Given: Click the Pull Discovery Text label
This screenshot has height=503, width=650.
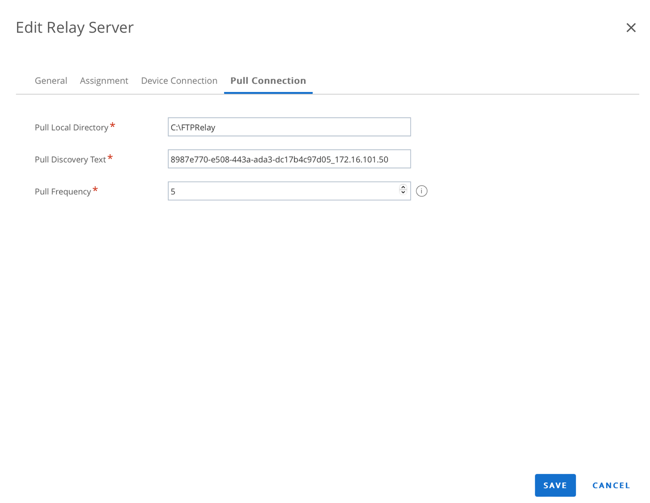Looking at the screenshot, I should point(70,160).
